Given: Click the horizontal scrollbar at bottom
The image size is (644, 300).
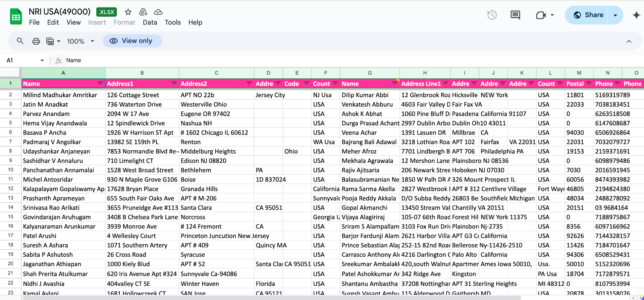Looking at the screenshot, I should click(272, 298).
